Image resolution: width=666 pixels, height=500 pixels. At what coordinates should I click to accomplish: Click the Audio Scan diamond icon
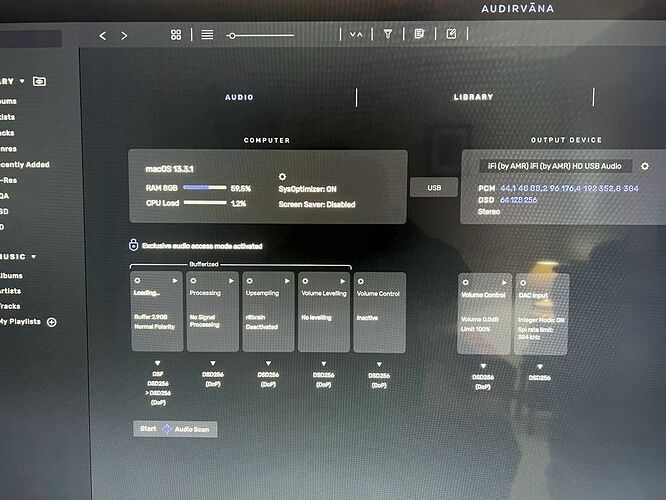pyautogui.click(x=167, y=429)
